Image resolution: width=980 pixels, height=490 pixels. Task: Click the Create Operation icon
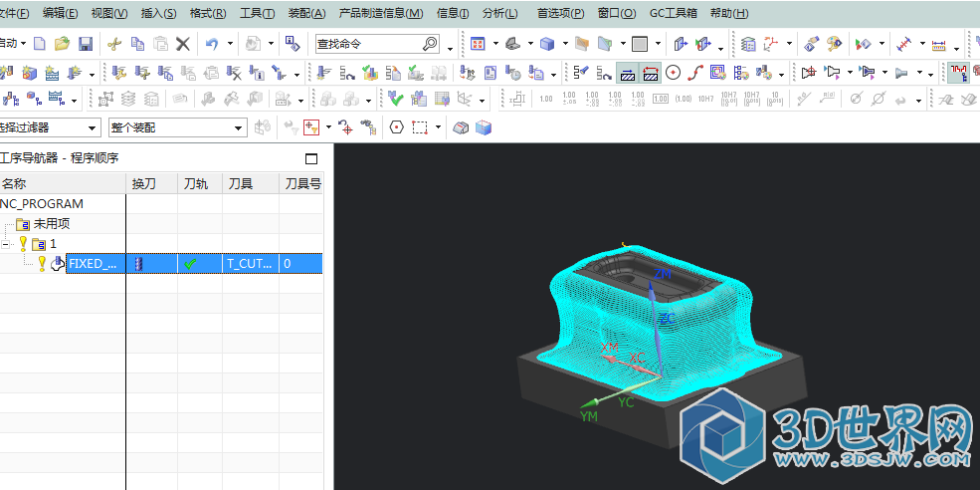coord(75,74)
